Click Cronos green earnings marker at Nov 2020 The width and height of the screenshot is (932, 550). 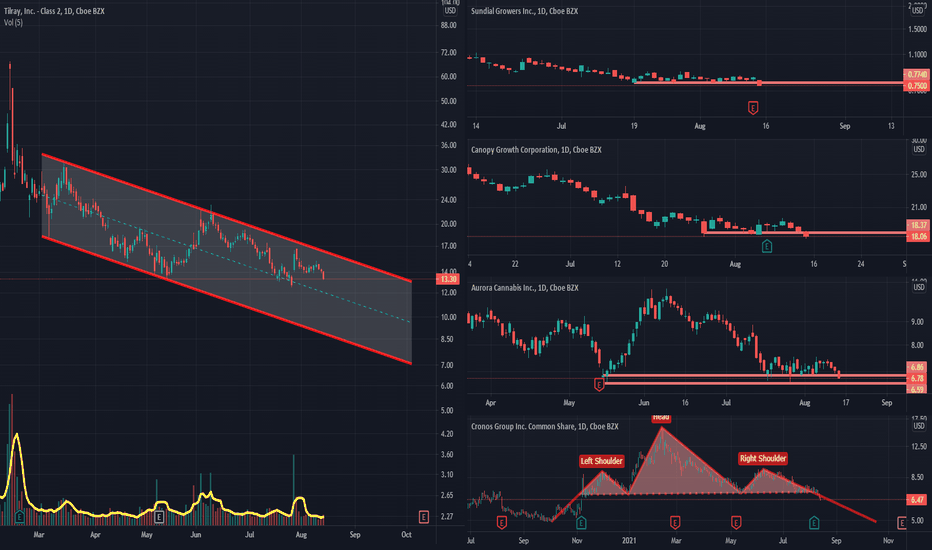point(581,523)
